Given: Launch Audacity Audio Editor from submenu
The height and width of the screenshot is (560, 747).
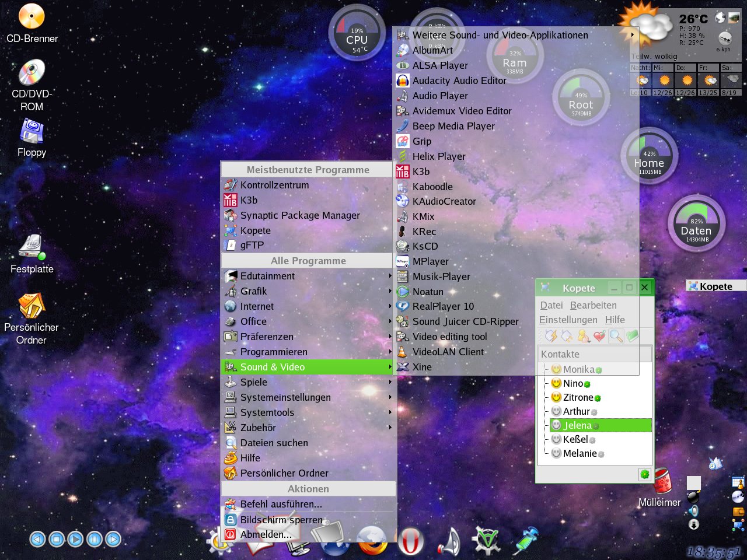Looking at the screenshot, I should click(x=516, y=80).
